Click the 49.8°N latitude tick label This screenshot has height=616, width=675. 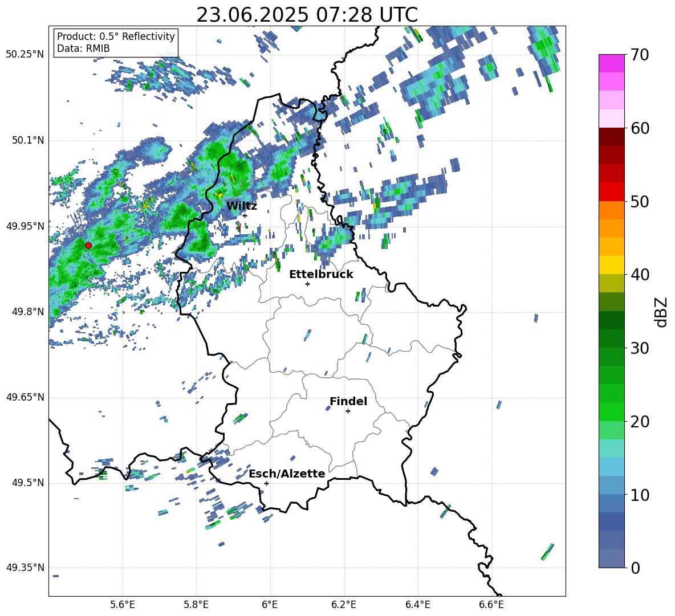coord(27,312)
